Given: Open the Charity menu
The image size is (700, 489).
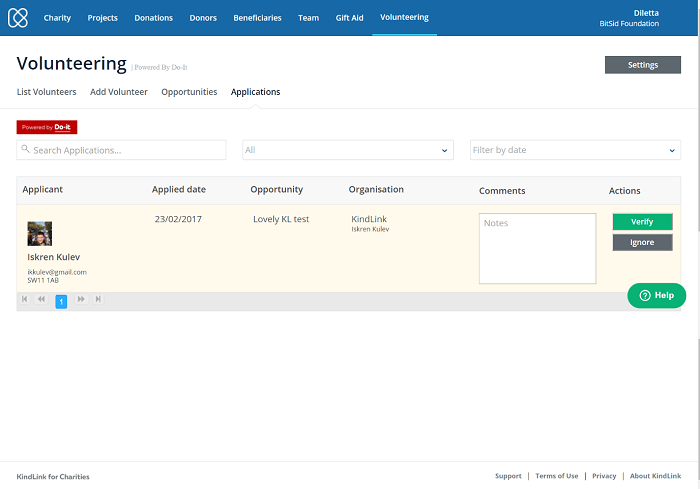Looking at the screenshot, I should [57, 18].
